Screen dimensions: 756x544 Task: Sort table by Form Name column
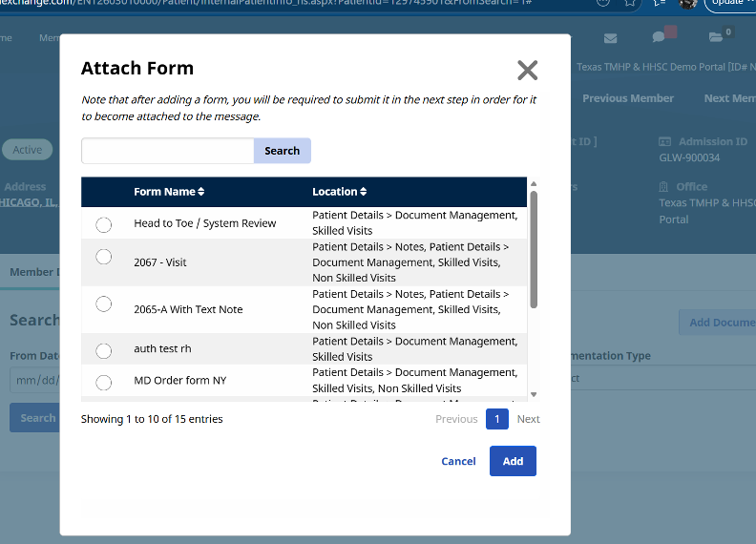coord(169,192)
